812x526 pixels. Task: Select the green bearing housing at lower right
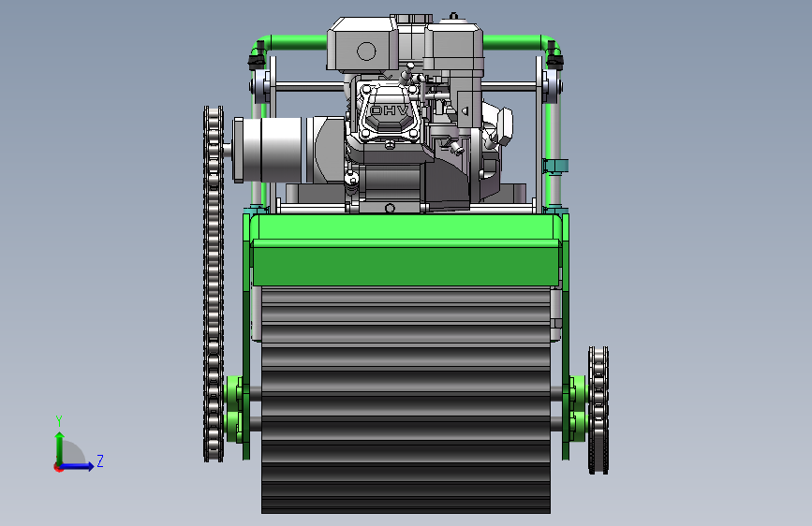point(577,409)
